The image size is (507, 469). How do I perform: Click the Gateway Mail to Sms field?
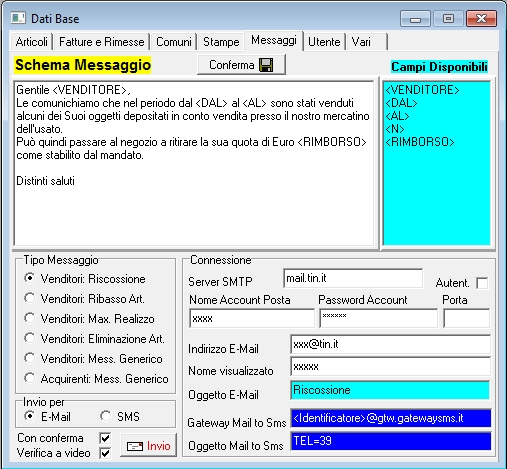point(391,418)
